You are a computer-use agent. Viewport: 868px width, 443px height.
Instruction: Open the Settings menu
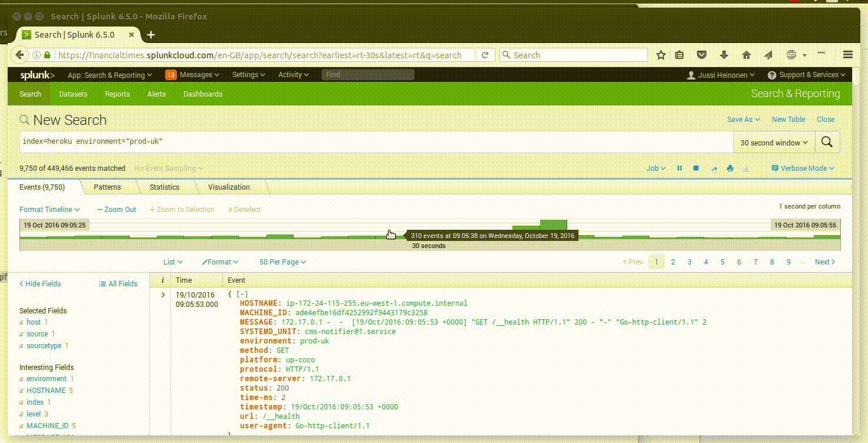click(248, 75)
